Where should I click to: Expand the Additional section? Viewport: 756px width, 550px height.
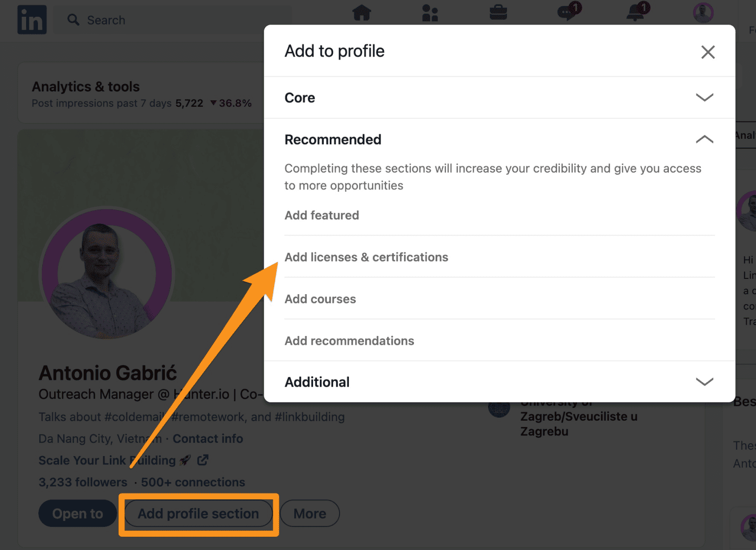click(x=705, y=382)
